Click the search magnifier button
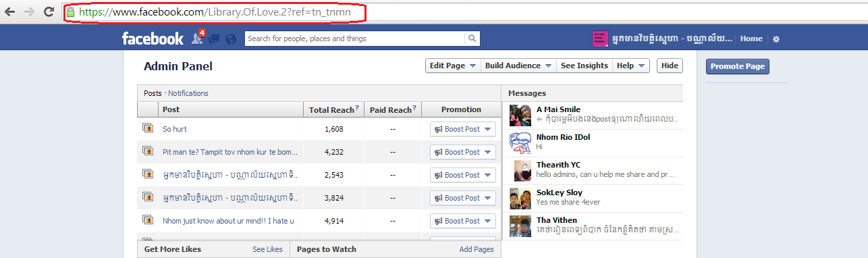The width and height of the screenshot is (868, 258). pyautogui.click(x=472, y=38)
